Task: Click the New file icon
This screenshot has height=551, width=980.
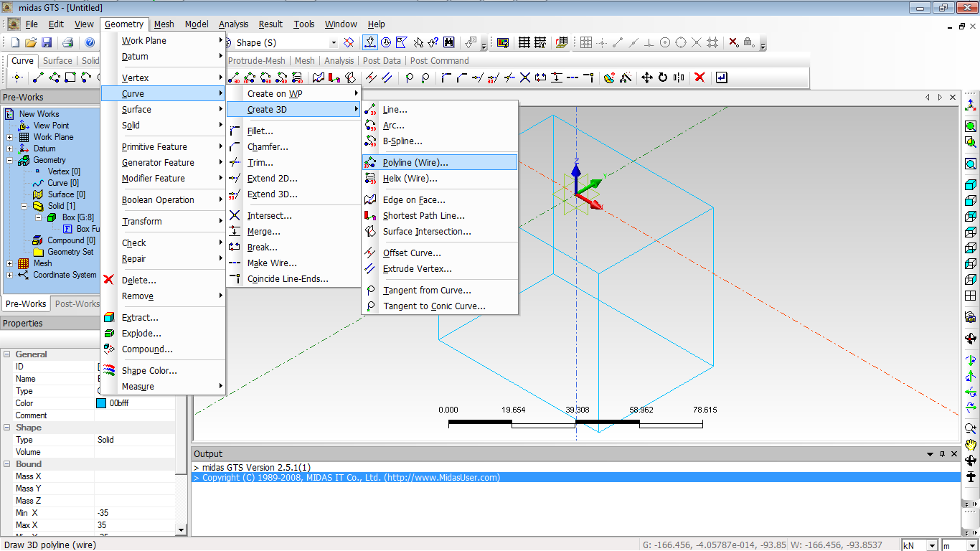Action: point(15,43)
